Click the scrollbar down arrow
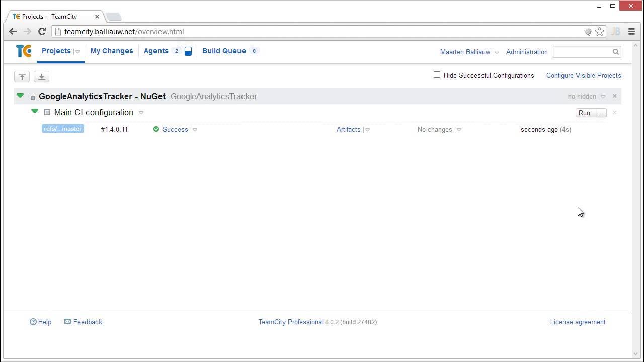Image resolution: width=644 pixels, height=362 pixels. (635, 354)
